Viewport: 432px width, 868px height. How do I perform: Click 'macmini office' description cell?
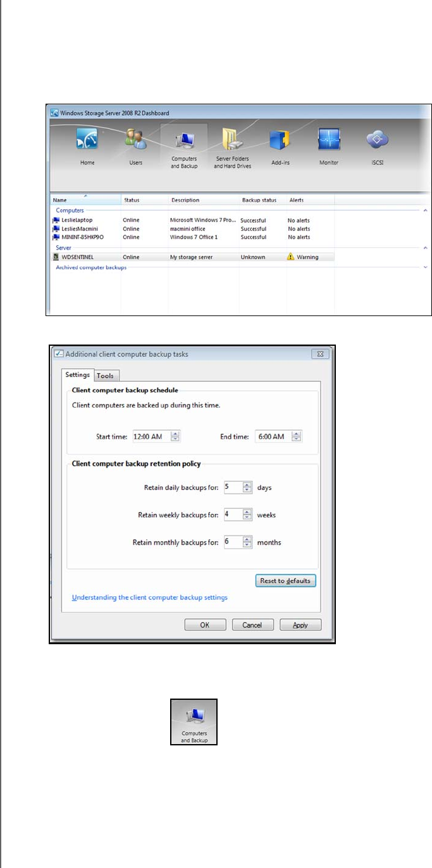point(188,229)
